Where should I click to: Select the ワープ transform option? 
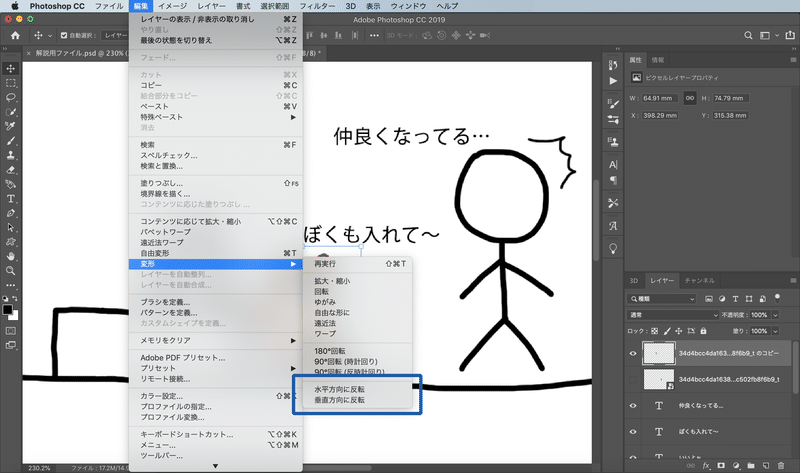tap(357, 334)
